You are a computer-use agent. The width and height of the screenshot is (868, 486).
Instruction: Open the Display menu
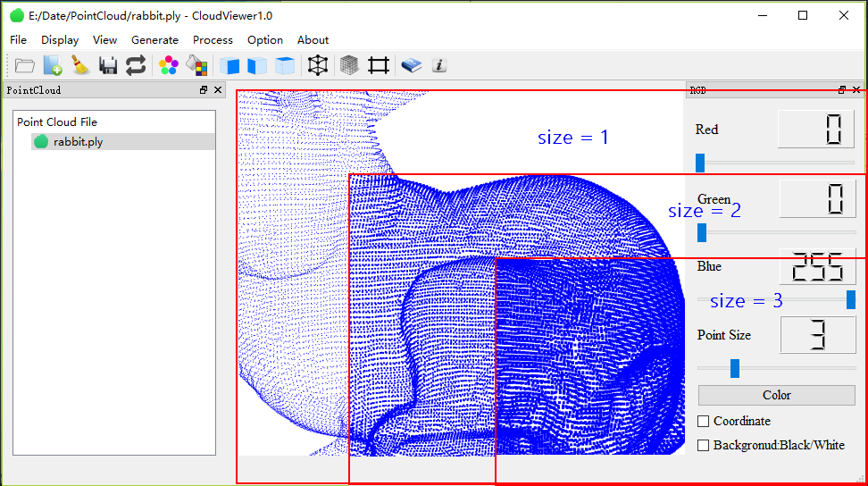[60, 40]
